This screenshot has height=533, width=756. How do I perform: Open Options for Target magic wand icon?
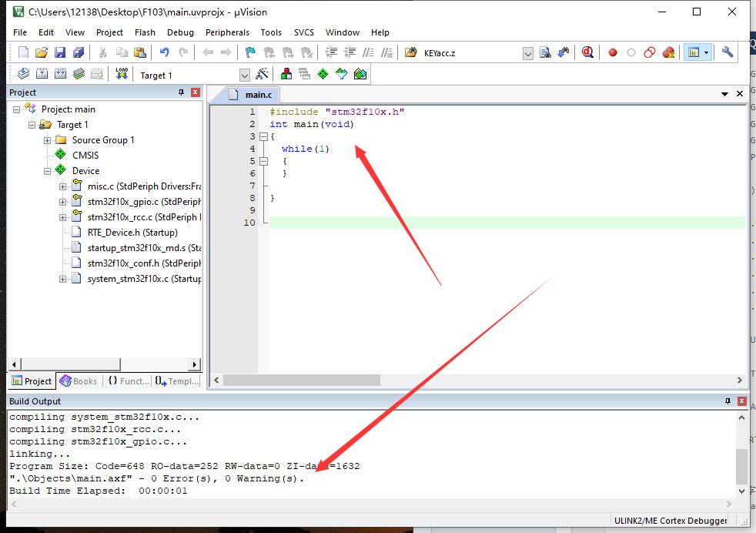click(x=262, y=74)
